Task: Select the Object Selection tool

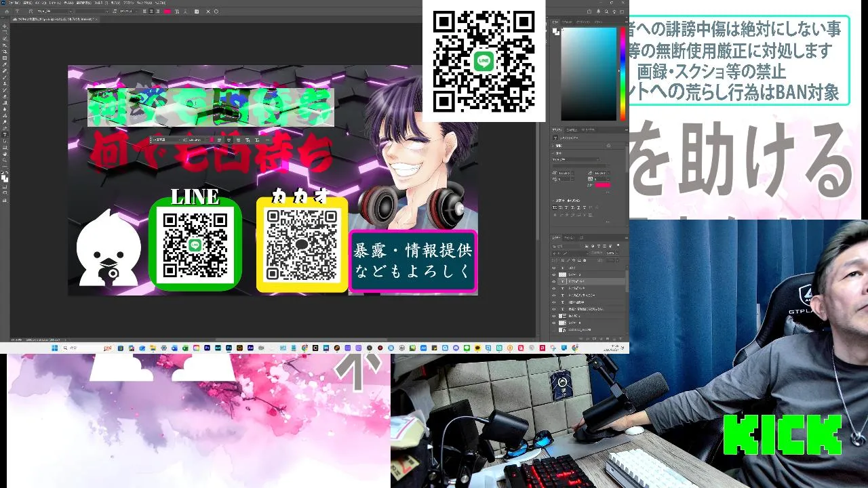Action: (6, 45)
